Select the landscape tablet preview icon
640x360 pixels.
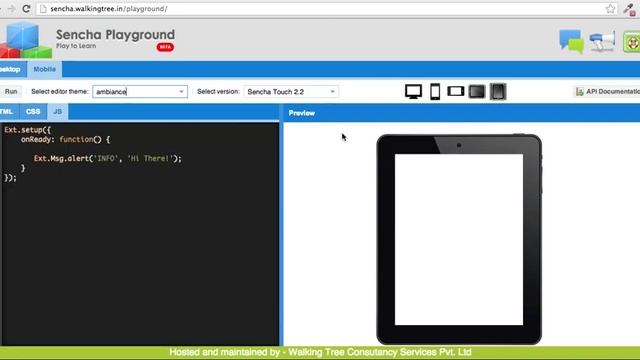477,91
